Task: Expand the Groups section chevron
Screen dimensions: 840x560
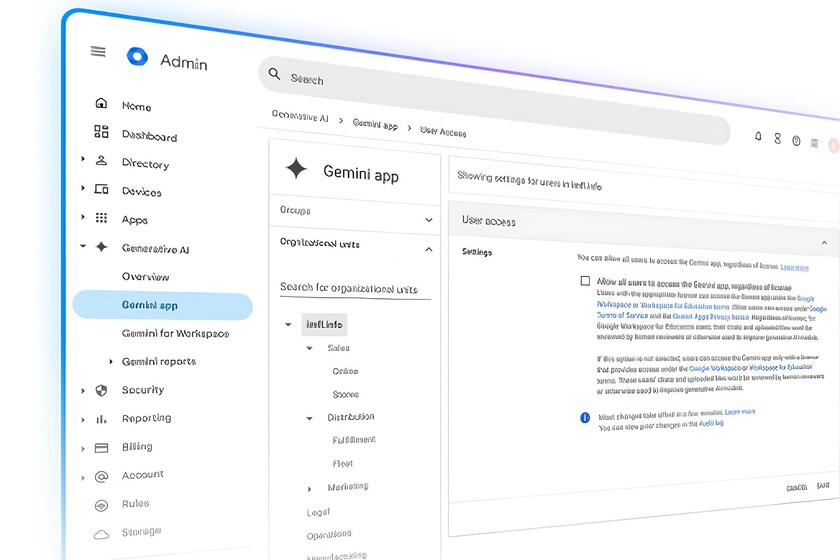Action: pyautogui.click(x=429, y=219)
